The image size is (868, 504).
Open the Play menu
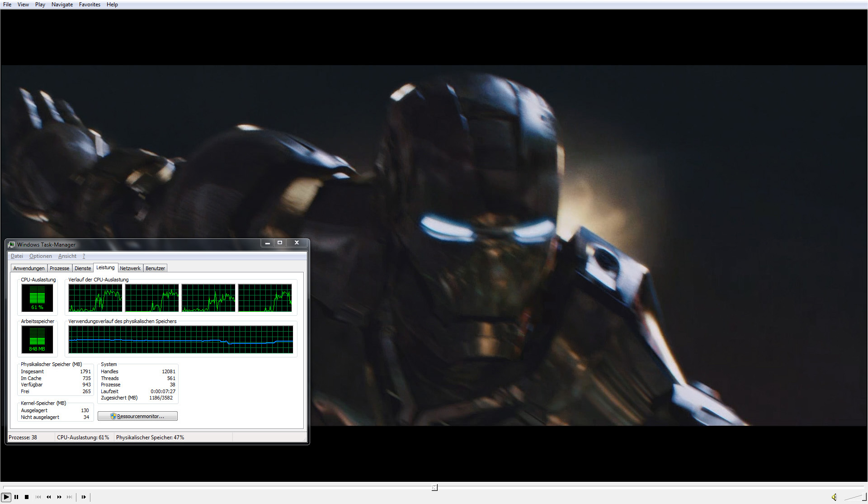click(x=40, y=5)
